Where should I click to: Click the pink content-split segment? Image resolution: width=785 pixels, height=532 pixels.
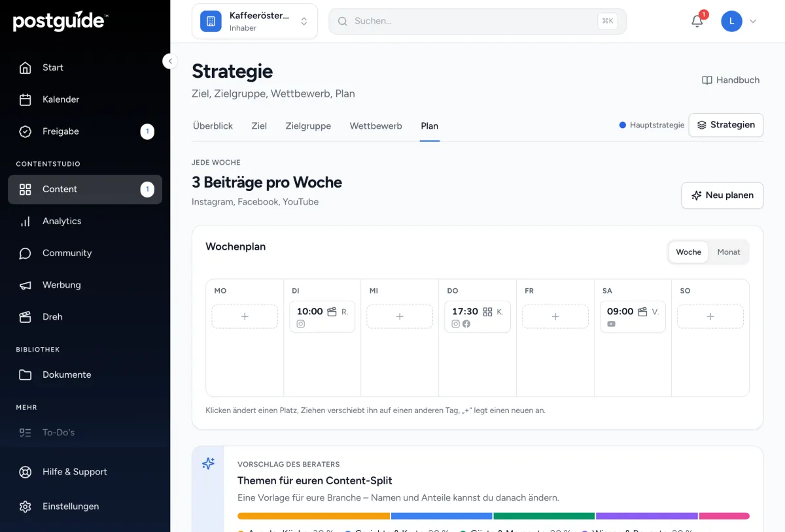(724, 516)
